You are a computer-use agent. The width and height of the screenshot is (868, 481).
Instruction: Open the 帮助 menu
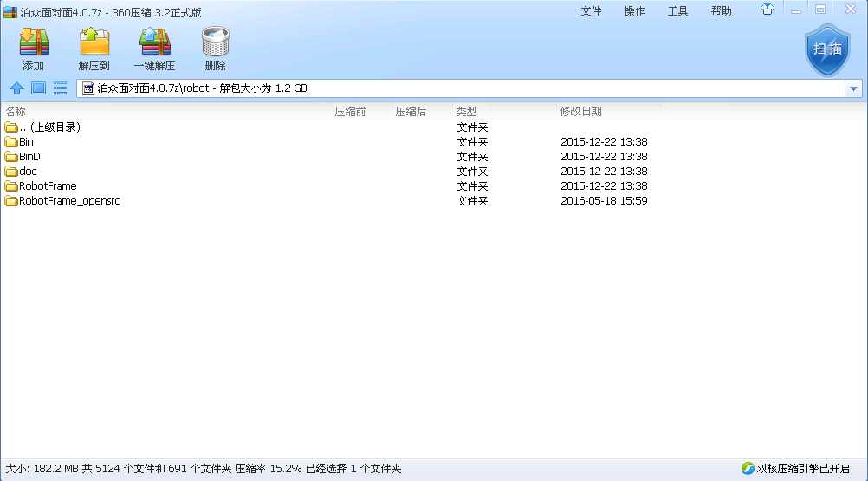click(x=721, y=11)
